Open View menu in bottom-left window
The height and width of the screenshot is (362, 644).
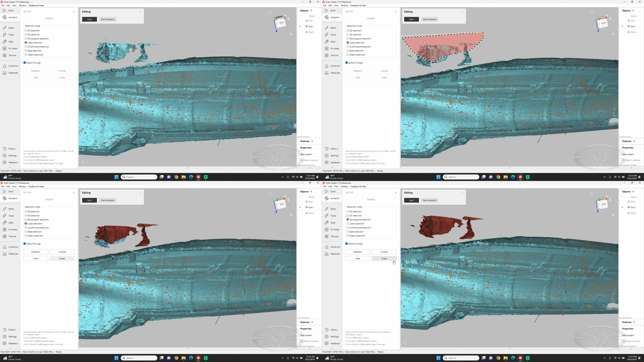coord(14,186)
